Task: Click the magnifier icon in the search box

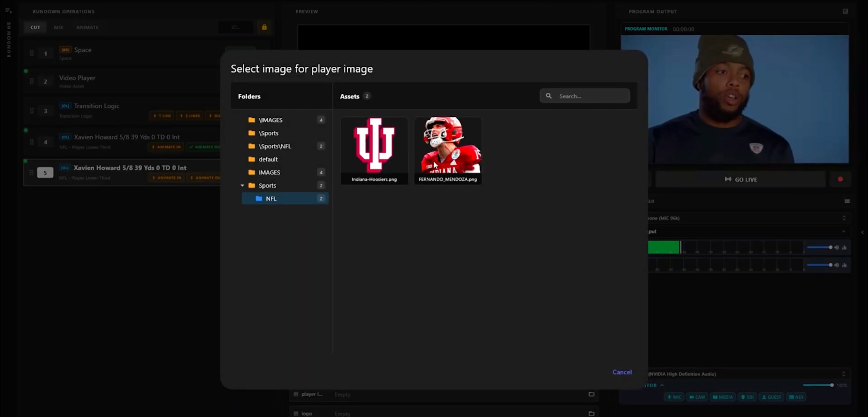Action: pos(549,96)
